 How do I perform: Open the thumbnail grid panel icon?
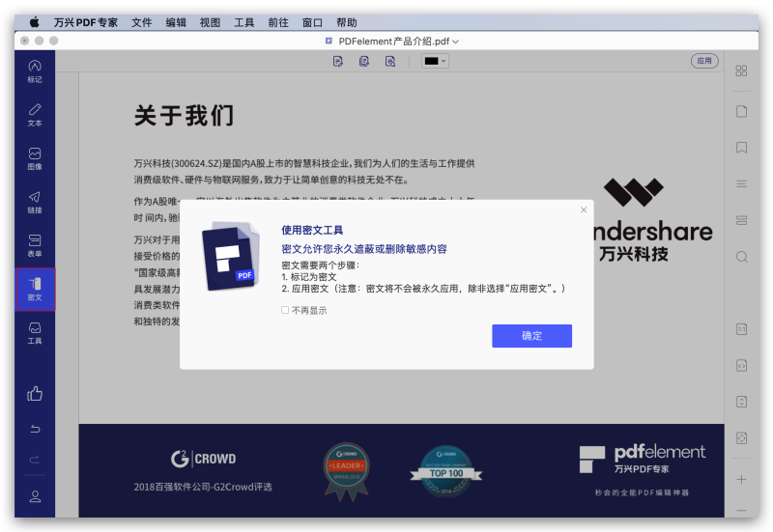point(741,70)
